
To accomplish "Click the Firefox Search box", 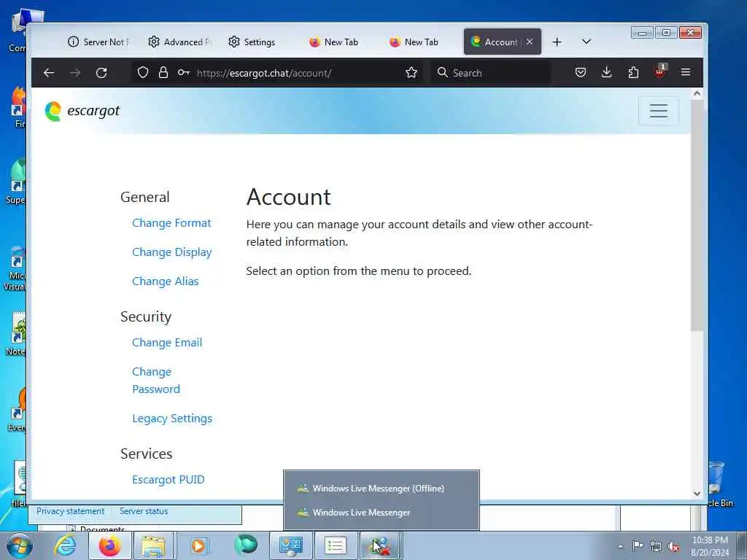I will 491,73.
